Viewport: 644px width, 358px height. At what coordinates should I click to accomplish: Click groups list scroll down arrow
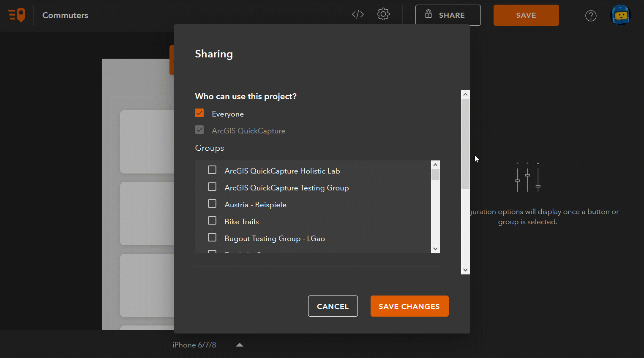click(435, 249)
